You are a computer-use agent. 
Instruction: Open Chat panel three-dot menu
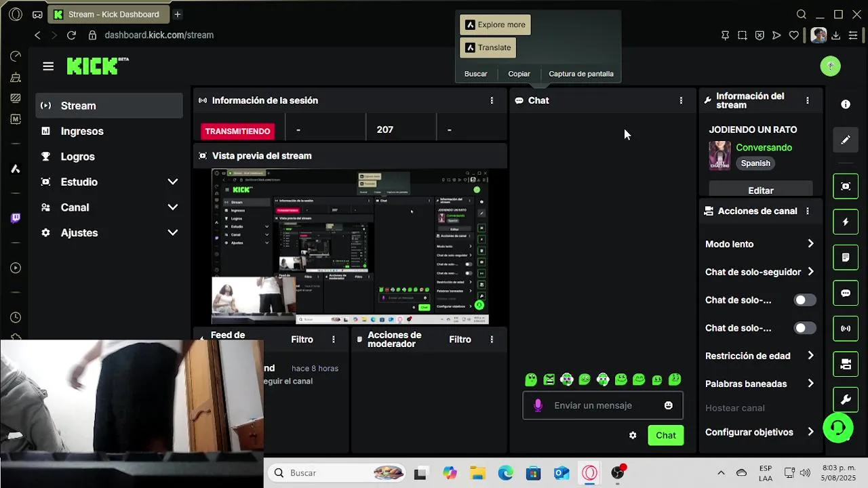coord(681,100)
